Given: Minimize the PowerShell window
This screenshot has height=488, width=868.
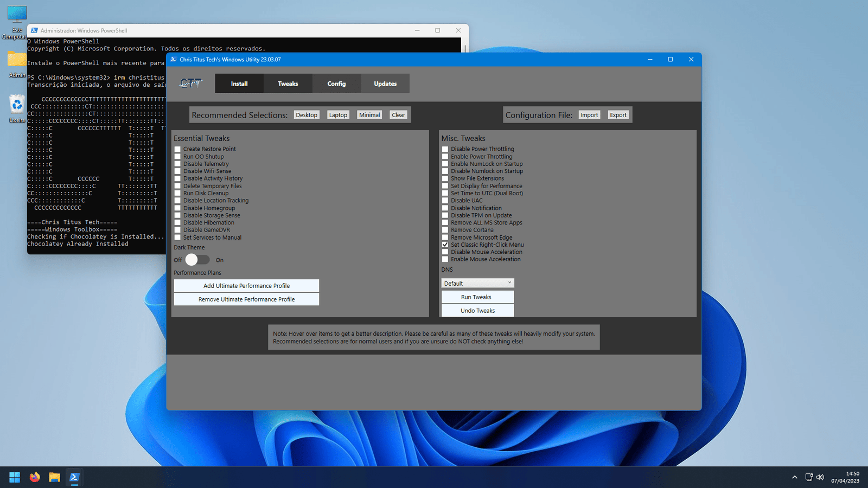Looking at the screenshot, I should click(x=418, y=30).
